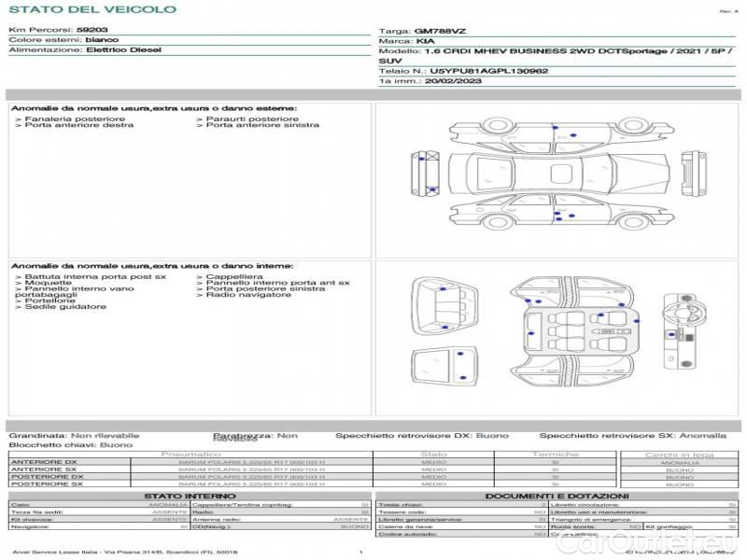Click the Km Percorsi value 59203

(x=92, y=31)
